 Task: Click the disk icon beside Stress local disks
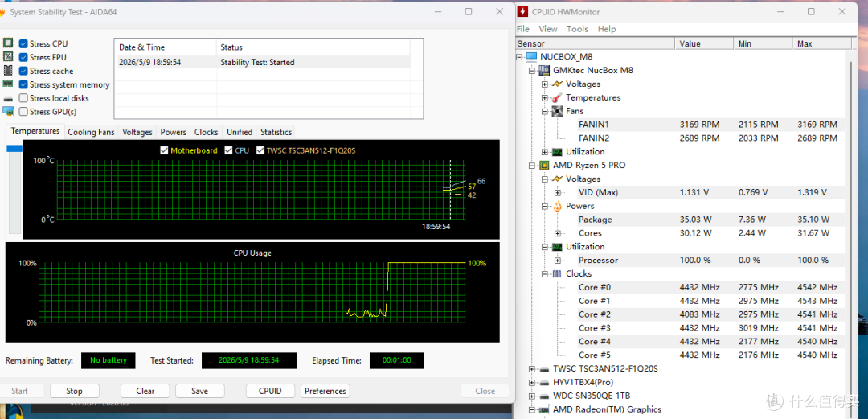tap(8, 98)
